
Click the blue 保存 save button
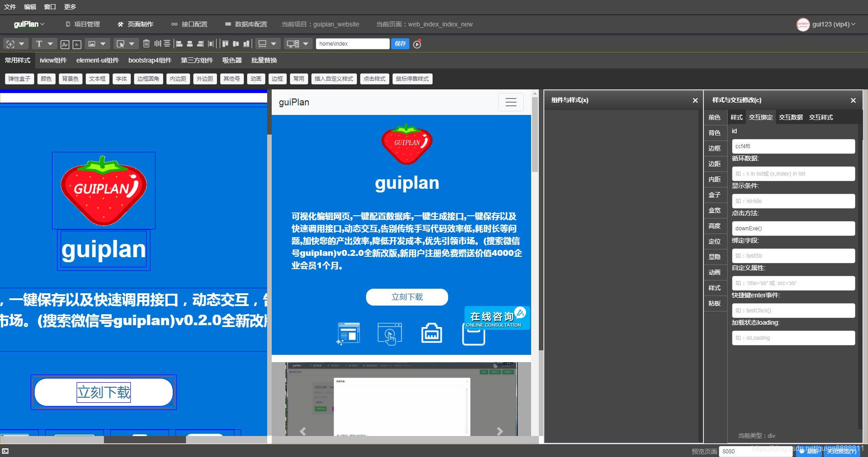tap(400, 44)
